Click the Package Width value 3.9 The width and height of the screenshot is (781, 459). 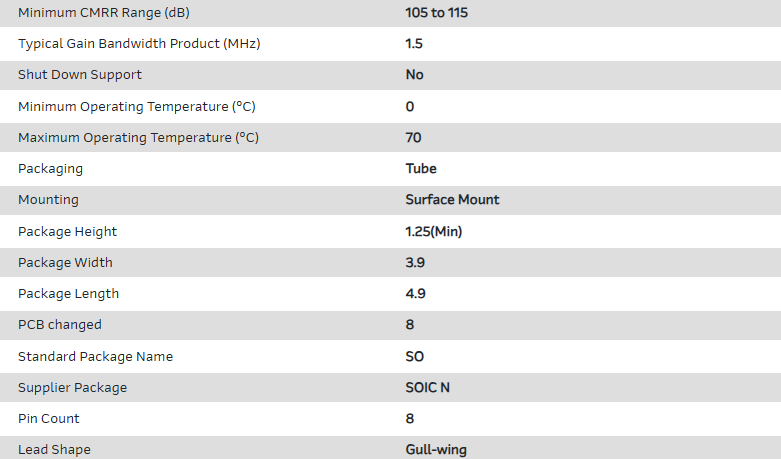(414, 262)
